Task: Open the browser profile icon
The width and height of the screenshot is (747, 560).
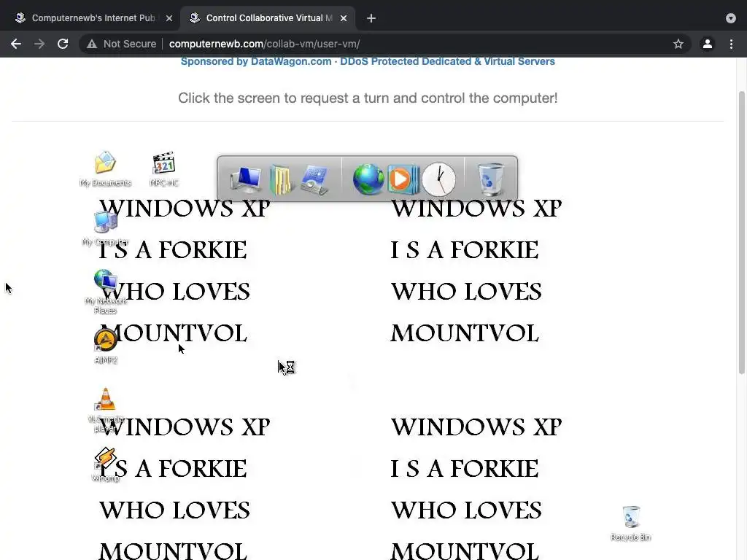Action: tap(708, 44)
